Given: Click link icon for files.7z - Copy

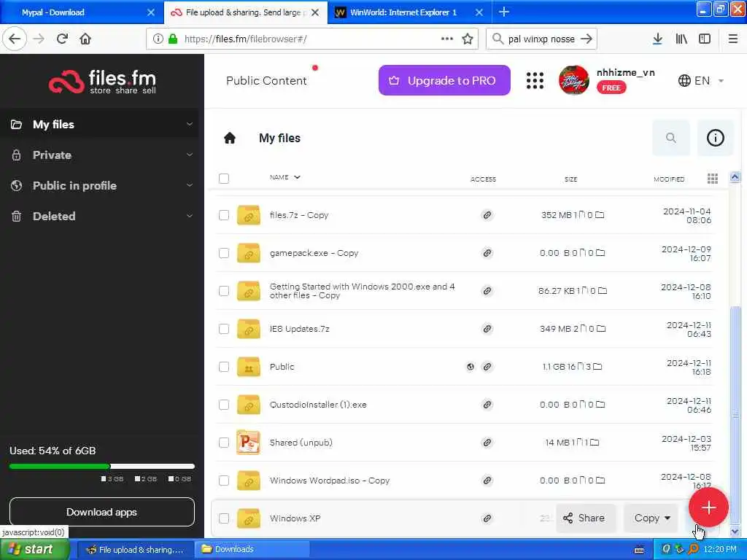Looking at the screenshot, I should 487,215.
